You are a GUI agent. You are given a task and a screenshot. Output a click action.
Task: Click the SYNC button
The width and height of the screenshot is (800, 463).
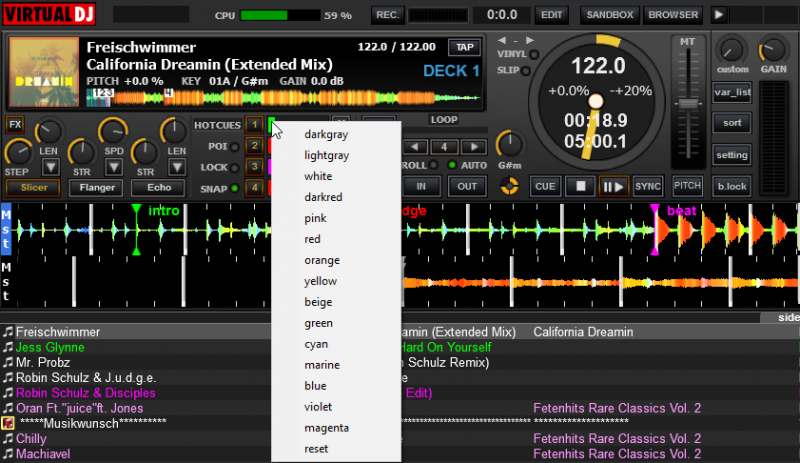[x=647, y=186]
